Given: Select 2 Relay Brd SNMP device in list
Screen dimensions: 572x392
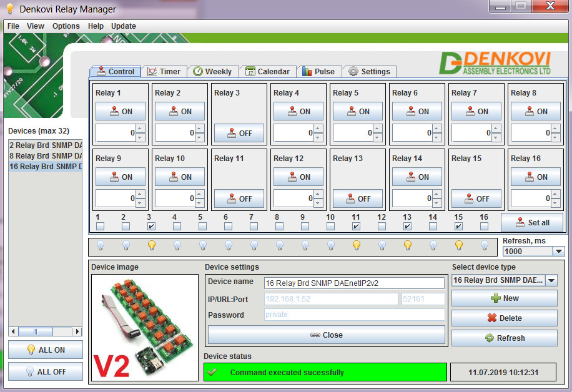Looking at the screenshot, I should click(46, 145).
